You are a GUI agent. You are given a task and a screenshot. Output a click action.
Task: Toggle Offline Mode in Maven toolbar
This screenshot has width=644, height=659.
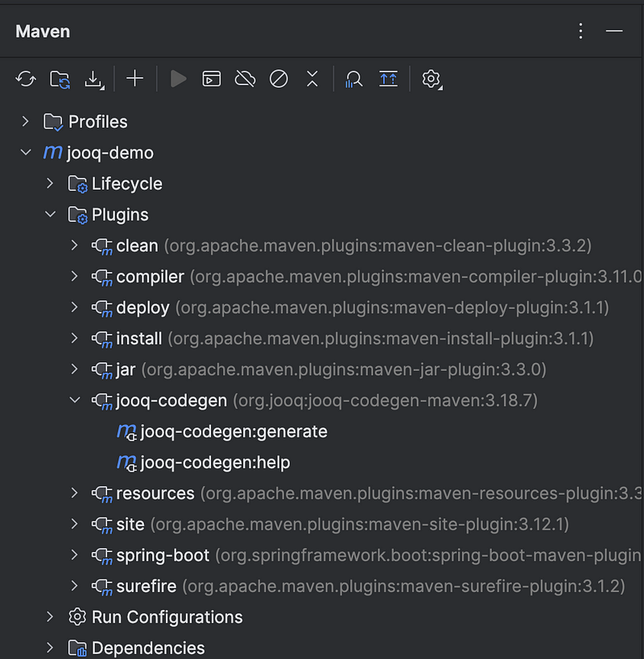point(245,79)
